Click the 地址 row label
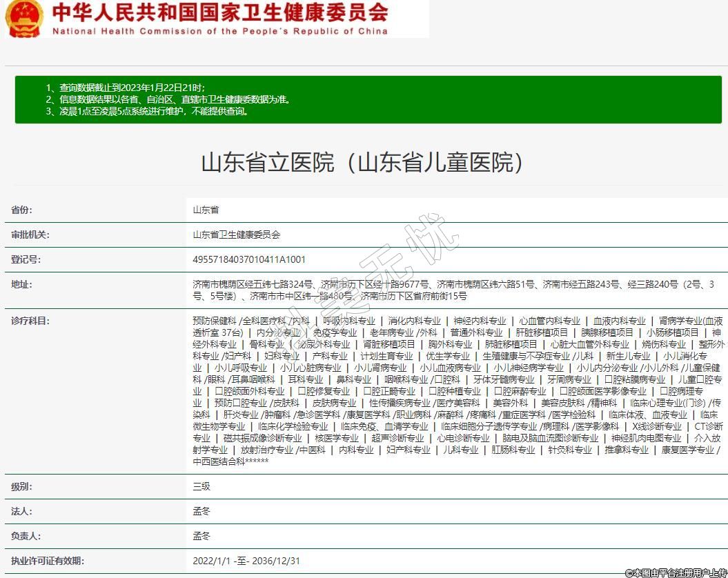This screenshot has width=728, height=578. [21, 284]
